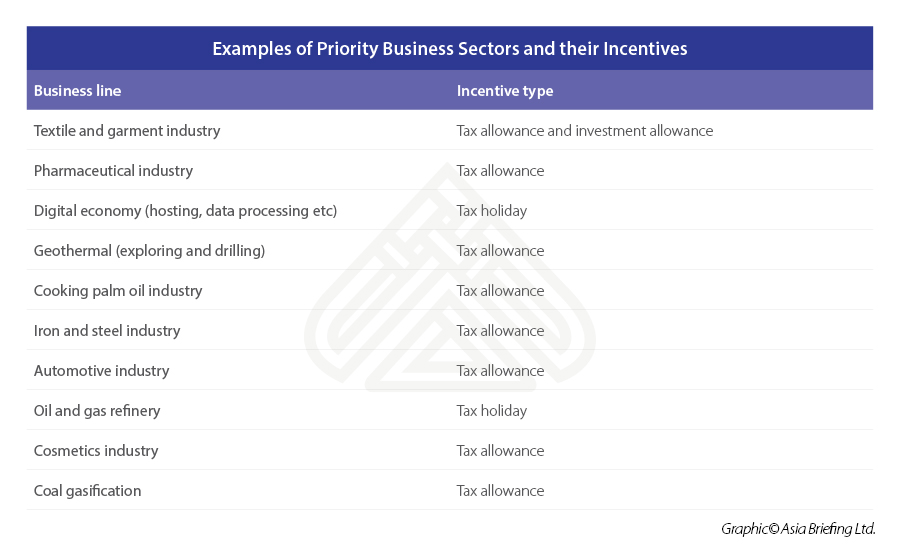900x554 pixels.
Task: Select the "Oil and gas refinery" entry
Action: coord(97,411)
